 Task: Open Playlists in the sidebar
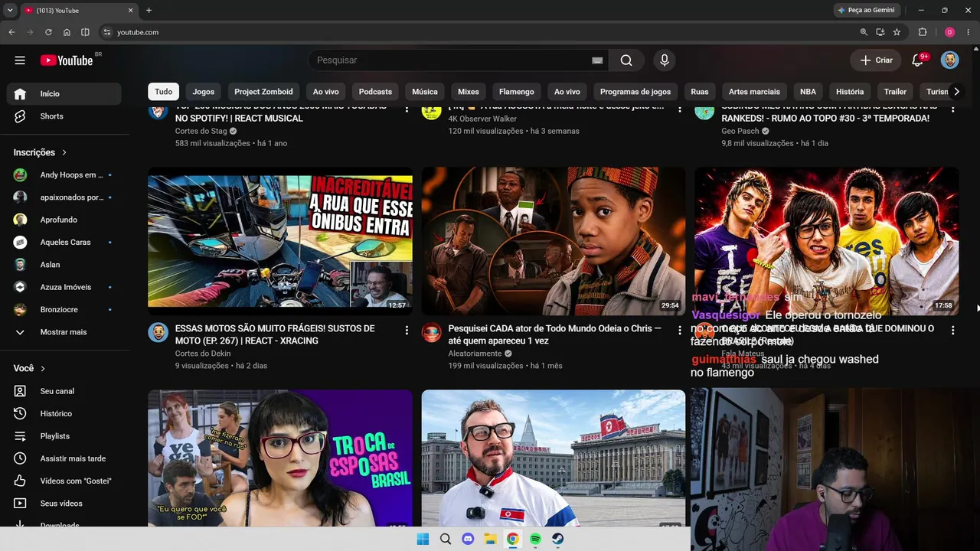pyautogui.click(x=64, y=436)
